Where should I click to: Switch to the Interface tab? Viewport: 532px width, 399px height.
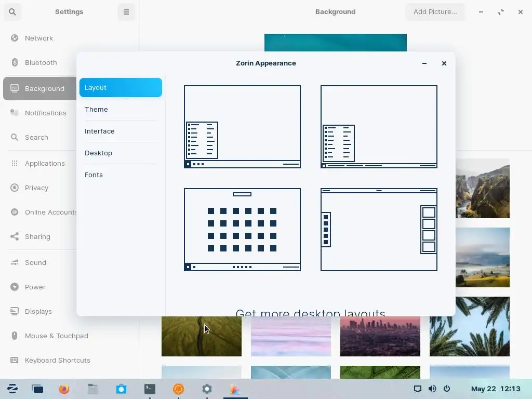click(121, 131)
